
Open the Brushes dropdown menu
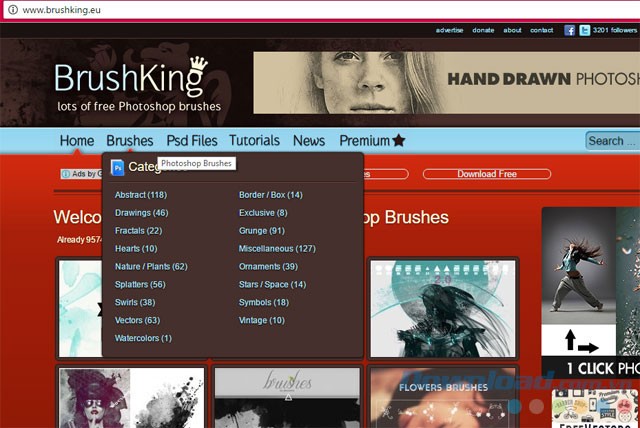pyautogui.click(x=130, y=141)
